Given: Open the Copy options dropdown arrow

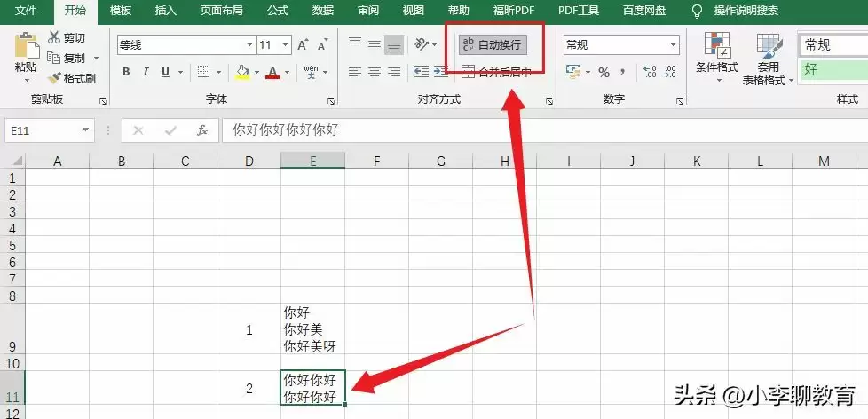Looking at the screenshot, I should [x=96, y=58].
